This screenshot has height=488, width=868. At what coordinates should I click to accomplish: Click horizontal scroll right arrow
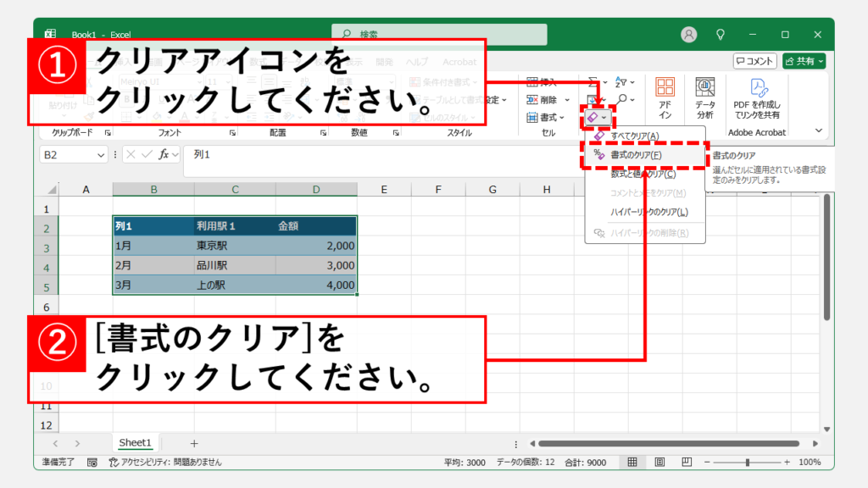tap(815, 443)
